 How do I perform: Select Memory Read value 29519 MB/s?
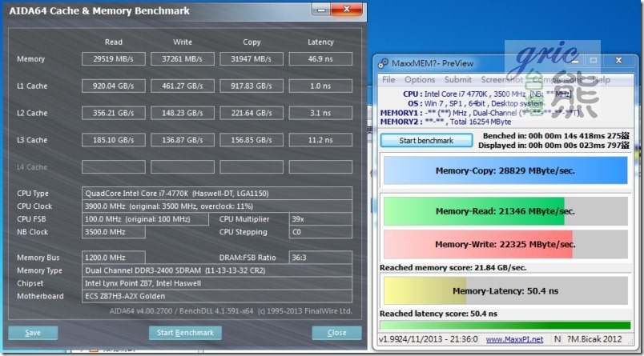click(114, 58)
